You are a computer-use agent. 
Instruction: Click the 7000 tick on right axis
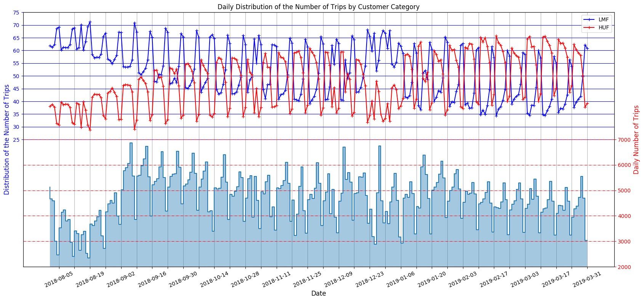624,140
